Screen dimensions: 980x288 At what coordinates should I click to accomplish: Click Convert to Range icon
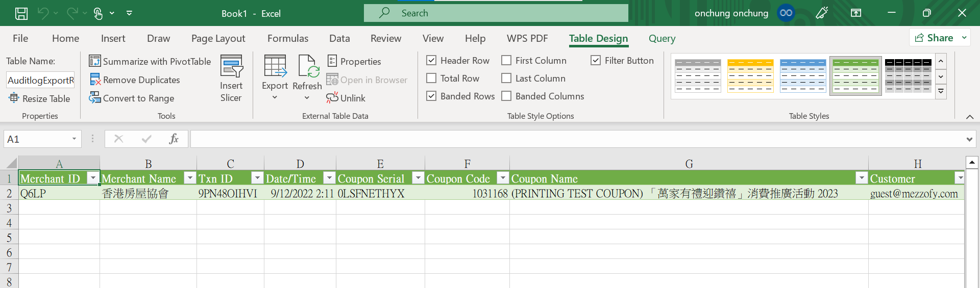tap(95, 98)
